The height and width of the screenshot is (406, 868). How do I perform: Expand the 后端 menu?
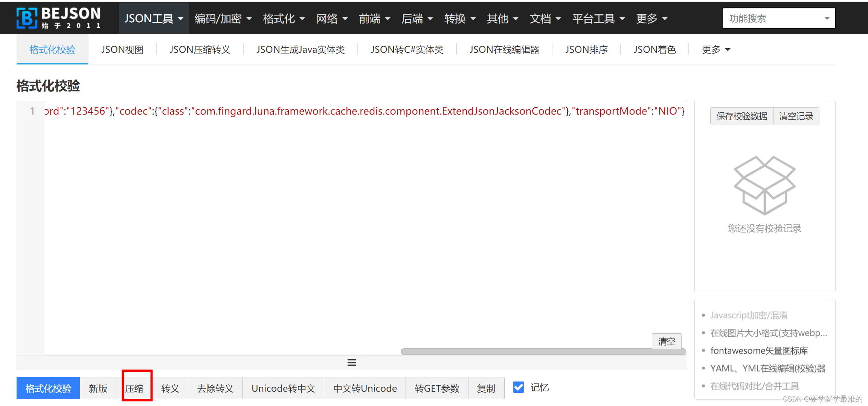tap(417, 18)
